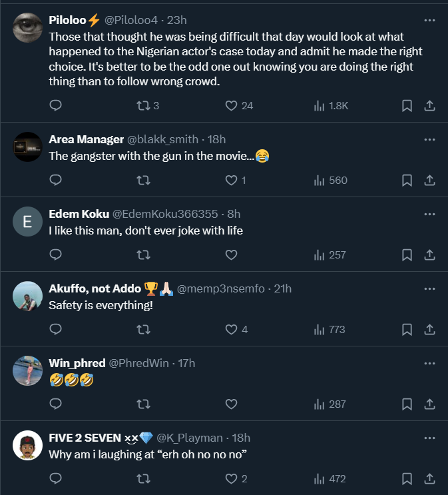
Task: Bookmark Win_phred's tweet
Action: tap(407, 404)
